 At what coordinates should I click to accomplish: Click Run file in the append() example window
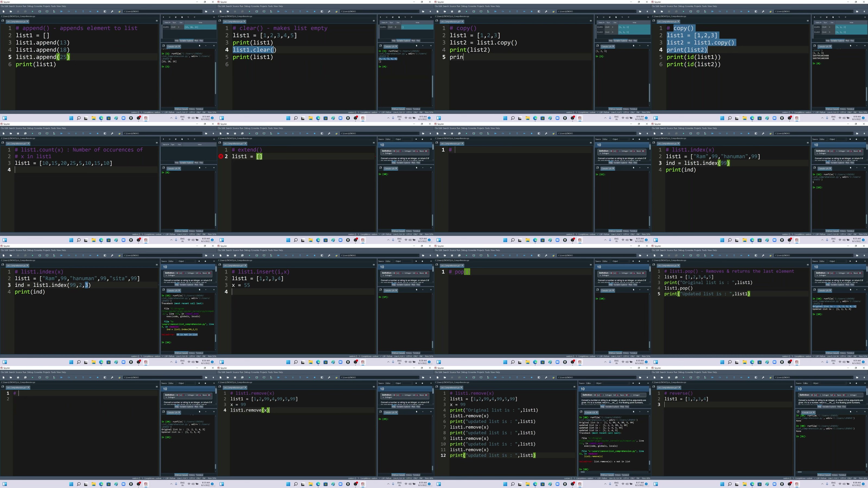pyautogui.click(x=32, y=11)
